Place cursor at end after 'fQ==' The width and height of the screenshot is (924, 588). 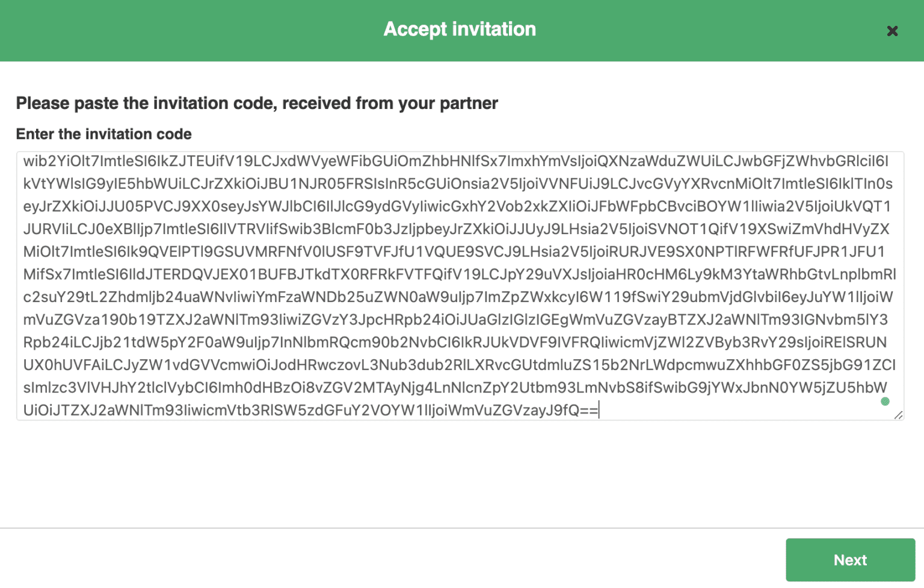pyautogui.click(x=599, y=410)
